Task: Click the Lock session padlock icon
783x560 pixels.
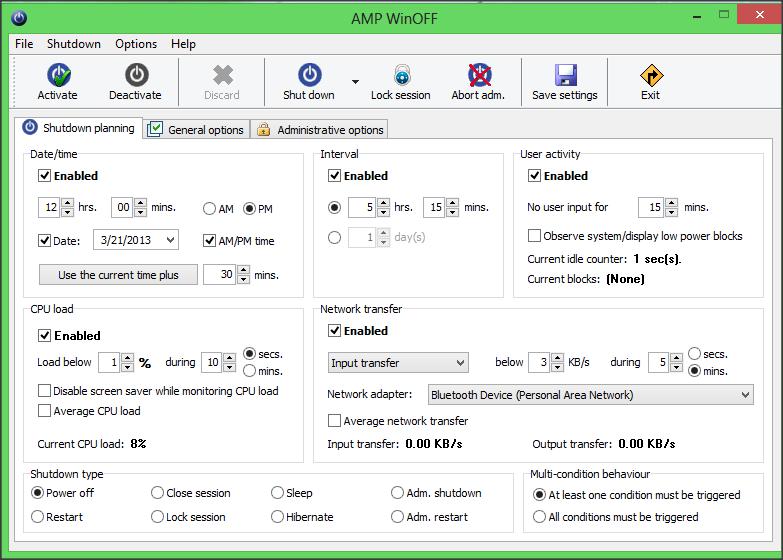Action: (x=402, y=75)
